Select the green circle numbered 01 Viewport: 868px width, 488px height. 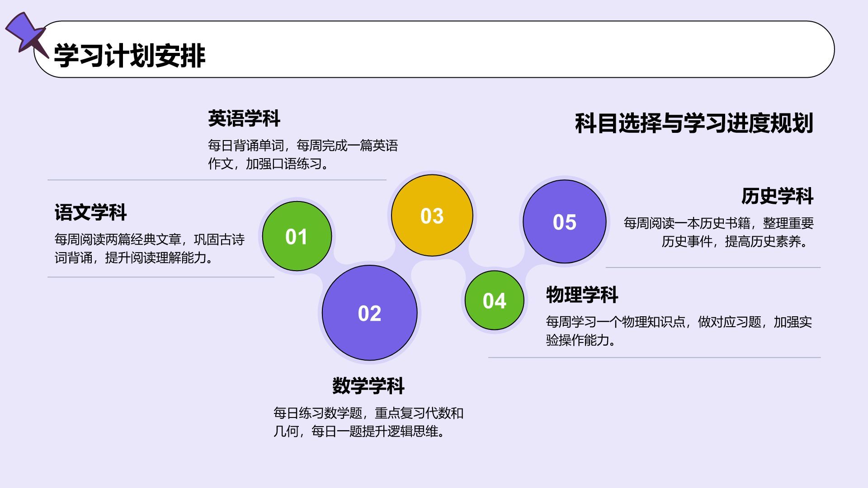(x=297, y=236)
